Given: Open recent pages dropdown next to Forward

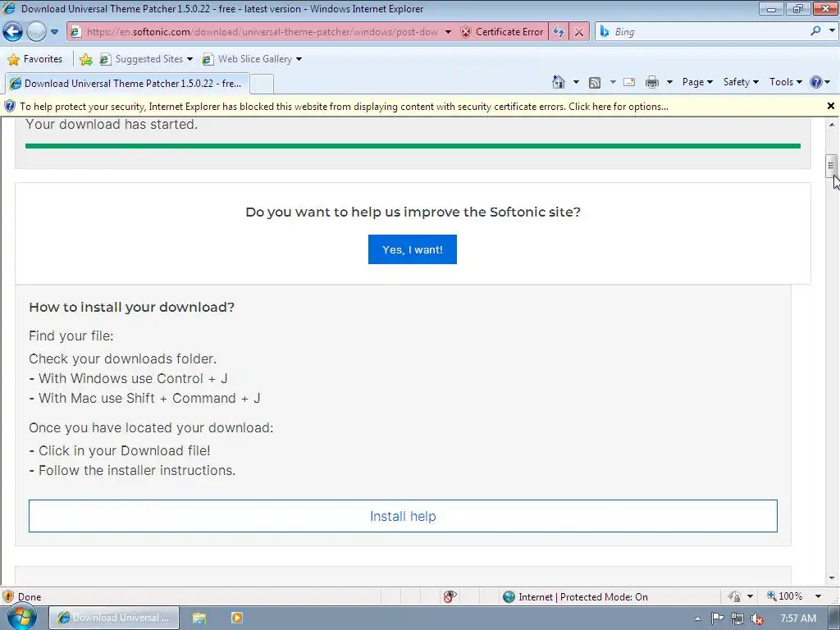Looking at the screenshot, I should pos(54,32).
